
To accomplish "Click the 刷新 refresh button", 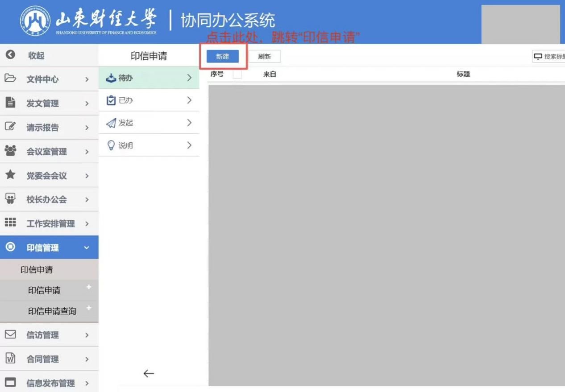I will coord(264,57).
